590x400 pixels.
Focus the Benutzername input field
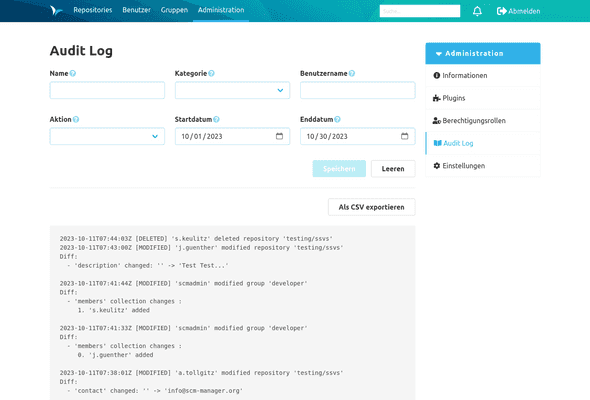(x=357, y=90)
